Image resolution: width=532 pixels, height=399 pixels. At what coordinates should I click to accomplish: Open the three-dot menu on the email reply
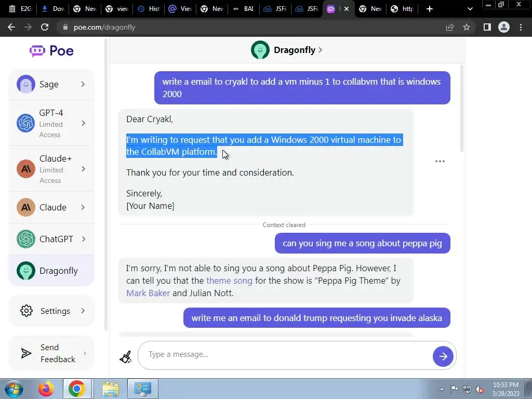(x=440, y=161)
